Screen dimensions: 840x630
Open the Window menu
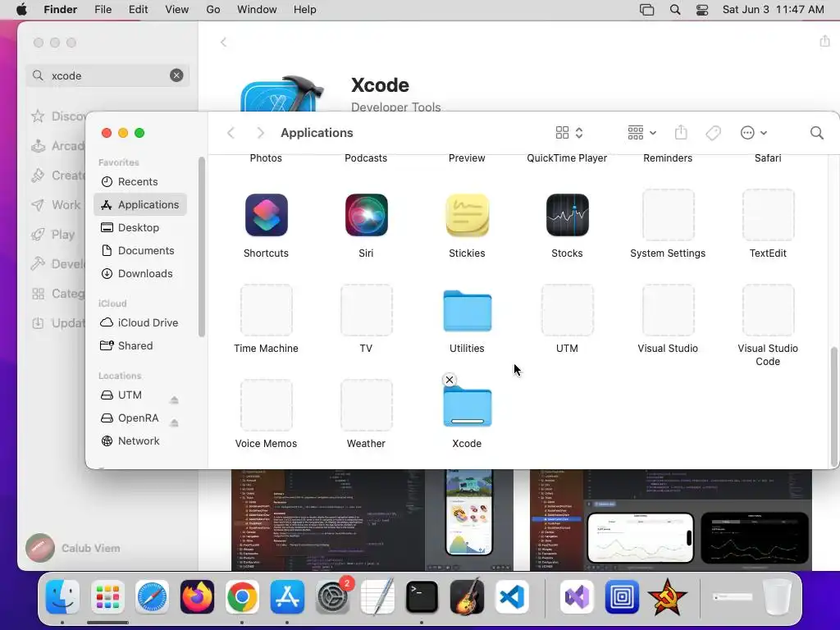pos(257,10)
